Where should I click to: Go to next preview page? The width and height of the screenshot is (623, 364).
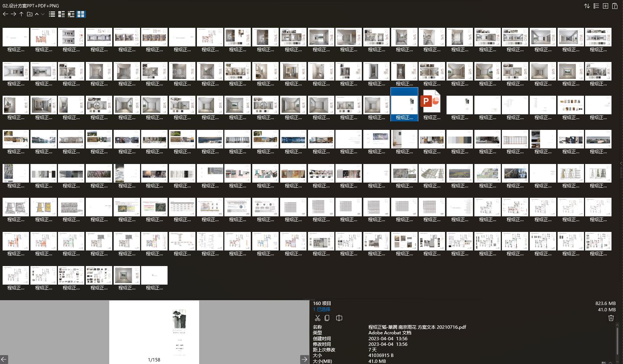(x=304, y=359)
